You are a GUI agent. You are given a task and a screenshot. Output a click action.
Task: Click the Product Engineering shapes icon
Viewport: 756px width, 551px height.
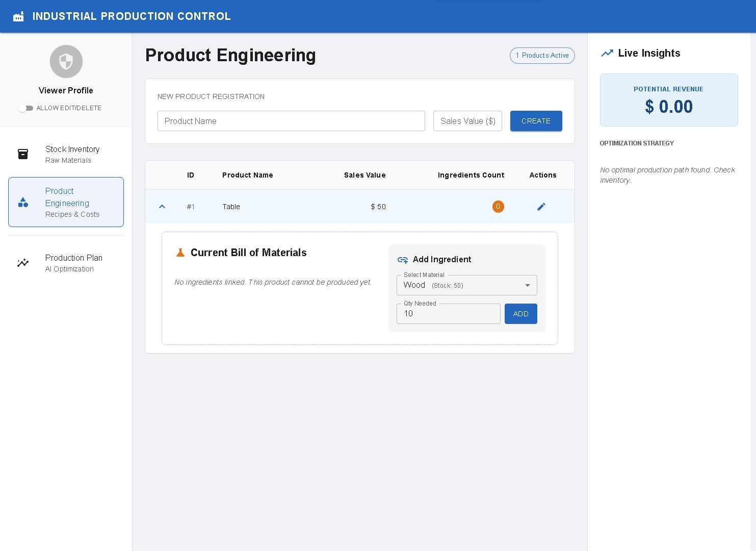(x=23, y=202)
